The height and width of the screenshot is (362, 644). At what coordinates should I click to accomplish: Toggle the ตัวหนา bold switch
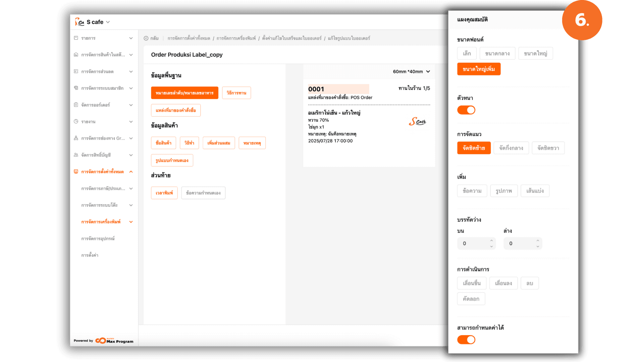466,110
